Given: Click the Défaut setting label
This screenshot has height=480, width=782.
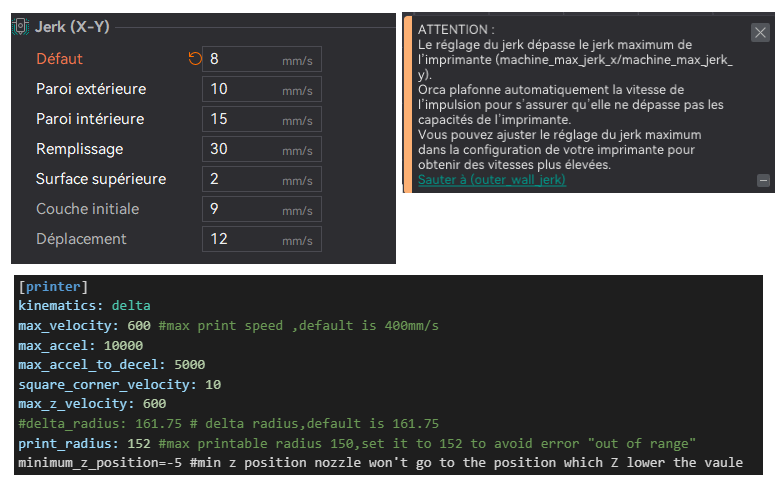Looking at the screenshot, I should point(59,59).
